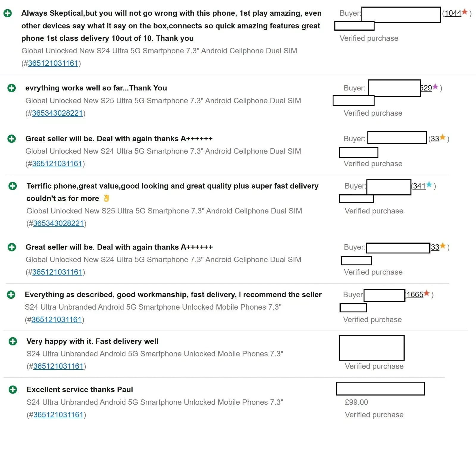The image size is (476, 476).
Task: Open item number link under "Very happy with it"
Action: (58, 366)
